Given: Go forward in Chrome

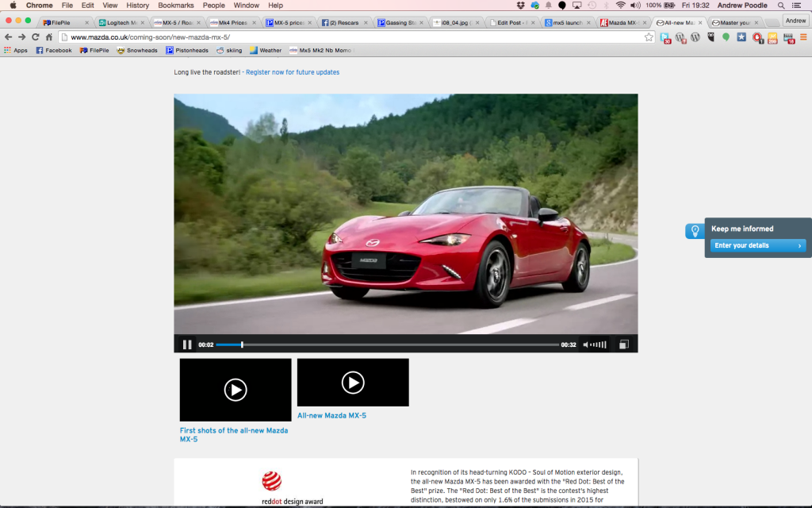Looking at the screenshot, I should tap(21, 37).
